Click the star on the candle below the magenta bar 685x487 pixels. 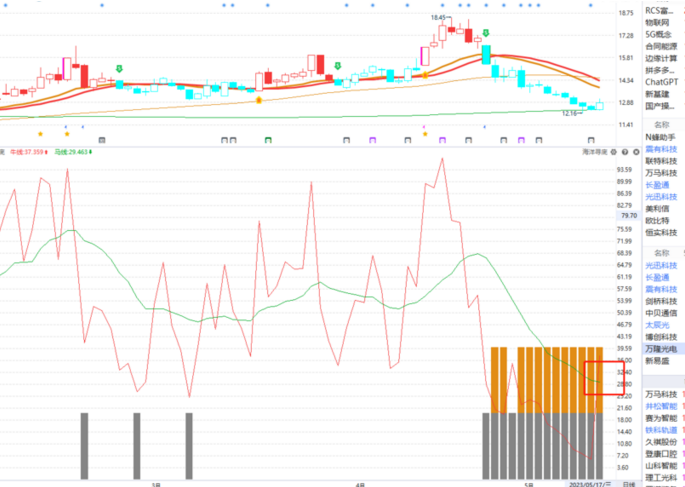coord(425,75)
